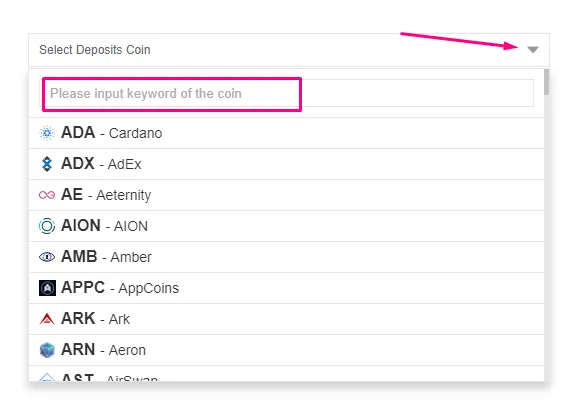Click the AppCoins dark square icon
This screenshot has height=409, width=571.
[47, 288]
